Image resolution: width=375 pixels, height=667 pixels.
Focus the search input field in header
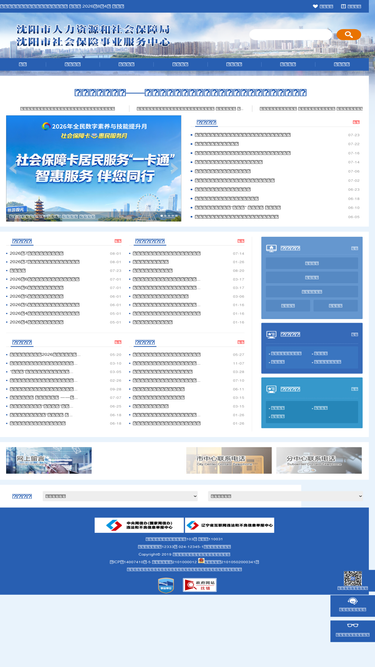(x=290, y=34)
